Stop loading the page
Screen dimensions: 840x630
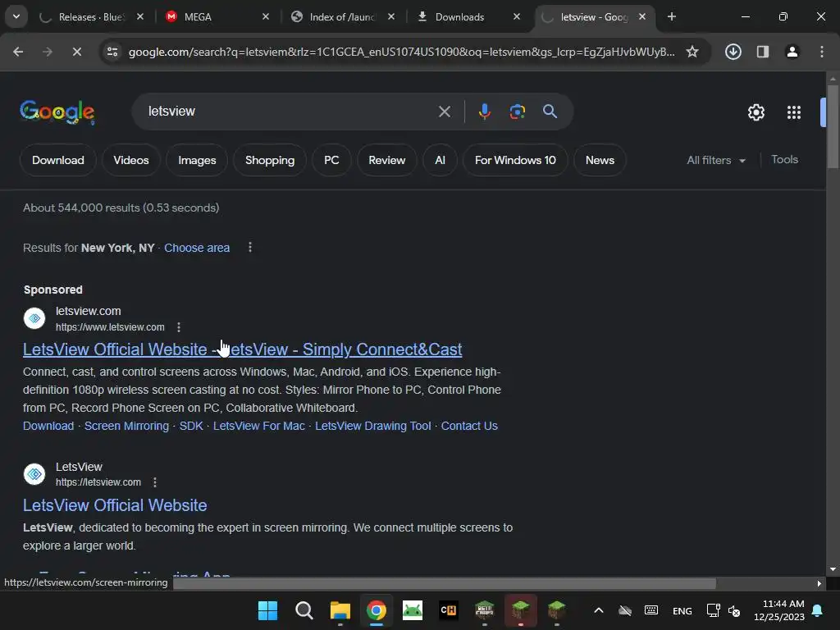click(76, 52)
